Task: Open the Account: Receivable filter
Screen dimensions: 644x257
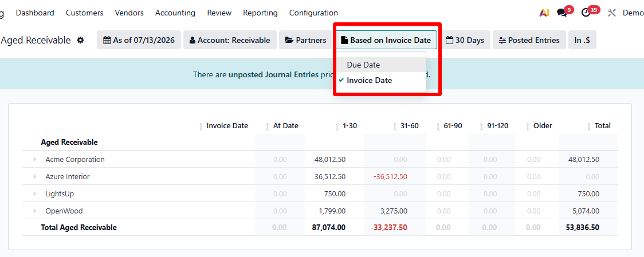Action: pos(230,40)
